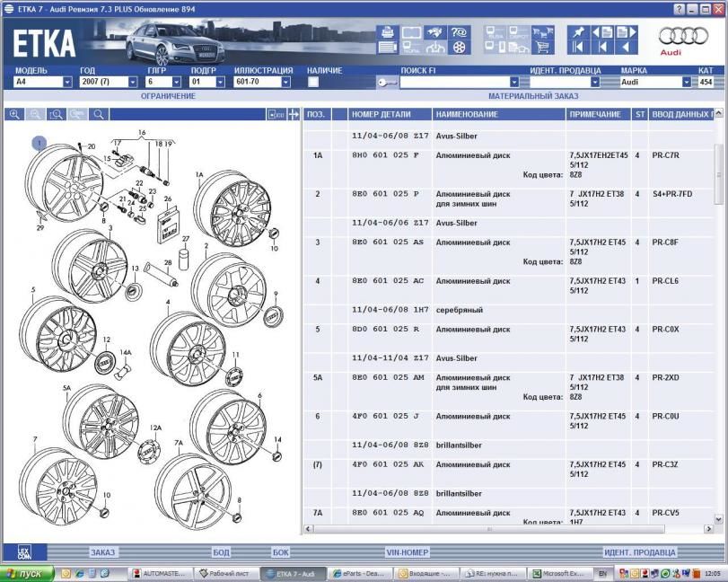The width and height of the screenshot is (728, 582).
Task: Open the help and e-mail '?@' icon
Action: [x=459, y=32]
